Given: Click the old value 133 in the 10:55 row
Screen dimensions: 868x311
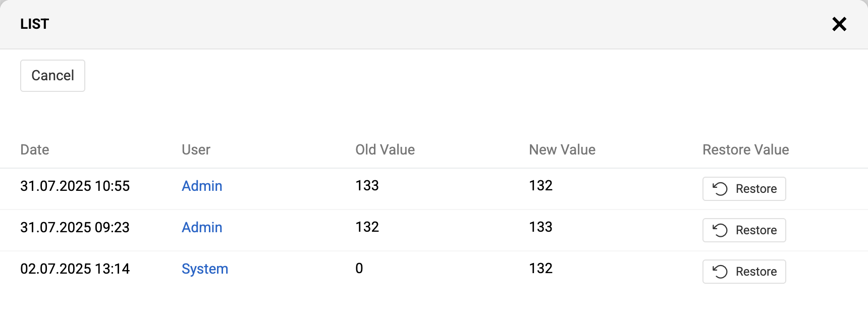Looking at the screenshot, I should pyautogui.click(x=367, y=185).
